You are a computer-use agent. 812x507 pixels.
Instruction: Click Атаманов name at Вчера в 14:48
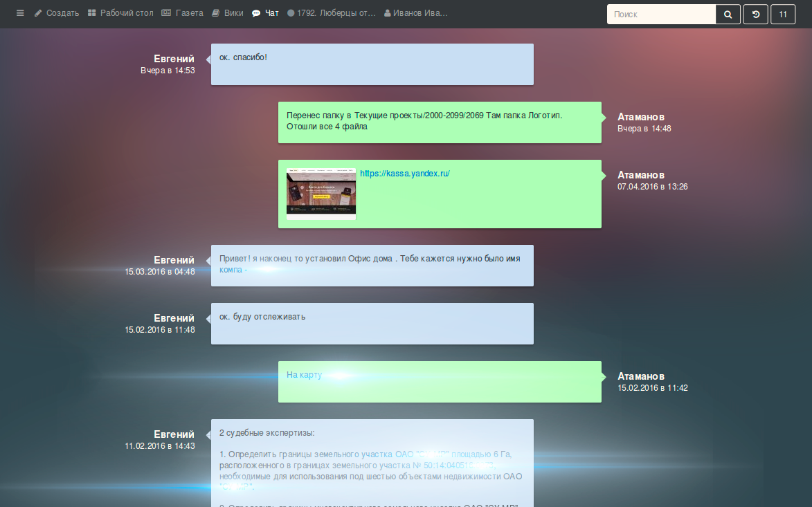click(x=640, y=117)
